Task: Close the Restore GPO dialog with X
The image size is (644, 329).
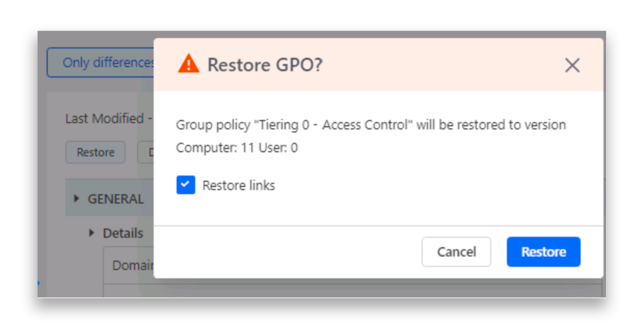Action: 572,65
